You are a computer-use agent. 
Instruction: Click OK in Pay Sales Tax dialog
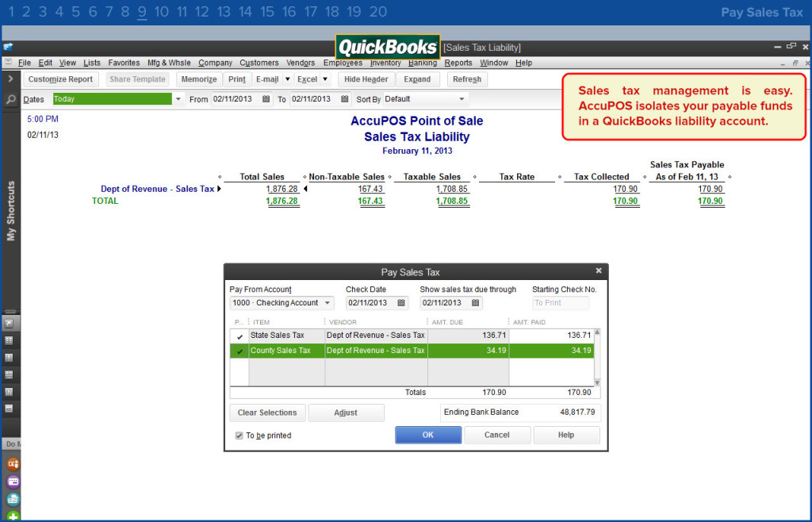coord(427,435)
